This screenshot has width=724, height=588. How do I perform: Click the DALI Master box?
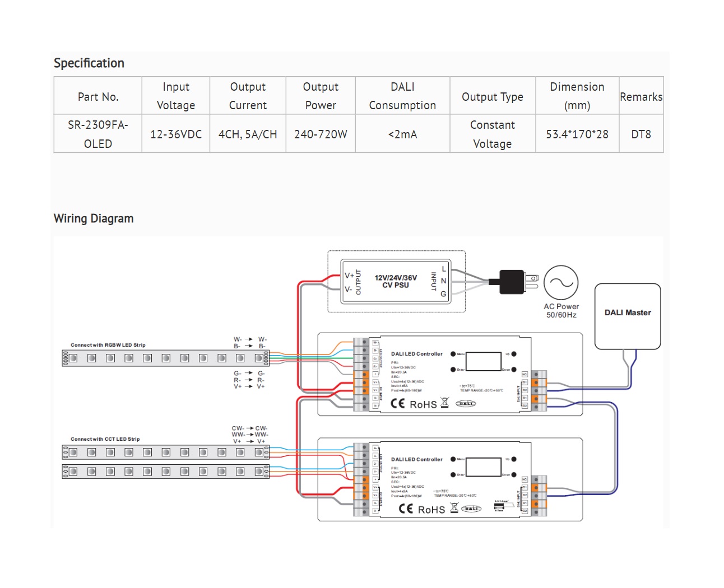coord(628,316)
